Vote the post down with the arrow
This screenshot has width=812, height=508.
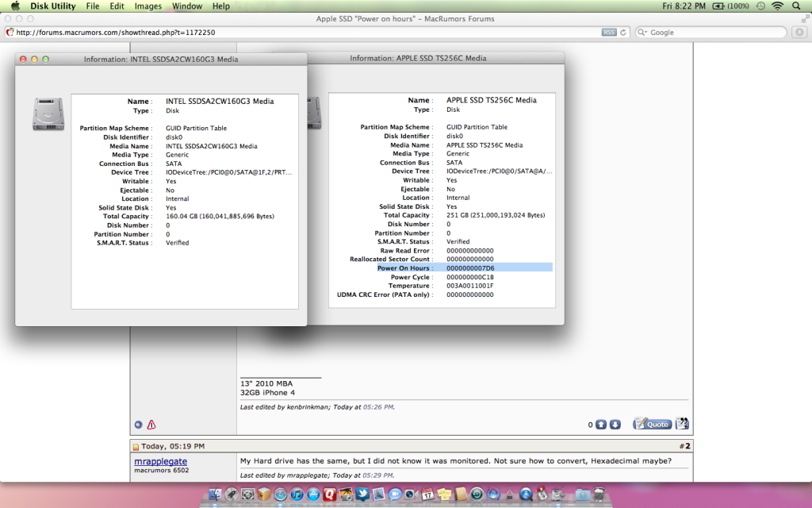click(615, 425)
